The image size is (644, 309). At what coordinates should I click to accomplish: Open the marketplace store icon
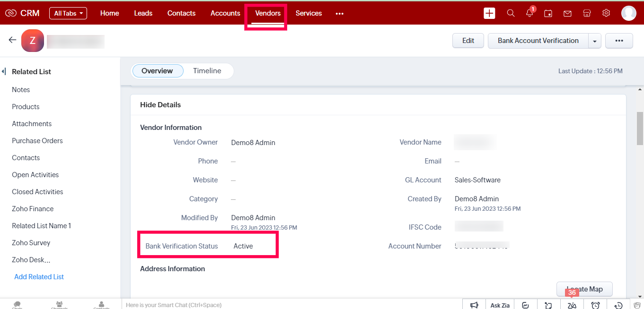[x=587, y=13]
